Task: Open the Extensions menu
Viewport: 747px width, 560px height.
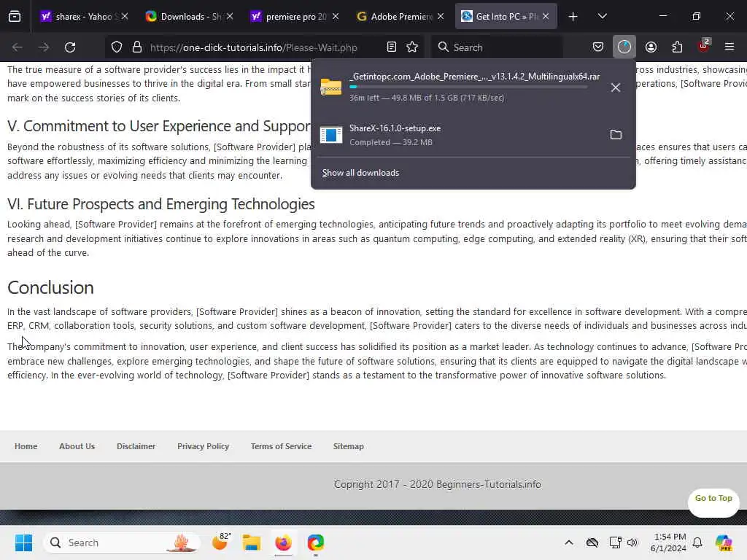Action: [x=677, y=47]
